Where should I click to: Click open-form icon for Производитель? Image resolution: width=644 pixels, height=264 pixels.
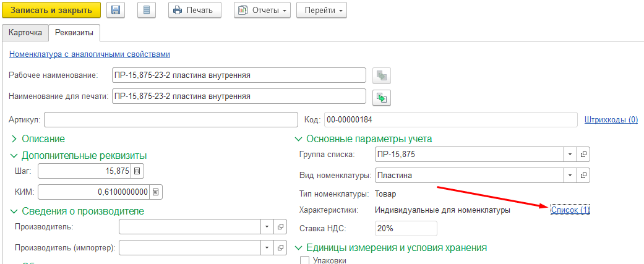pos(280,227)
